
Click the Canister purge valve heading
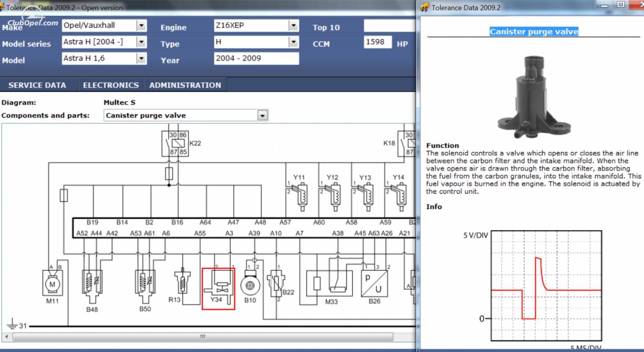[534, 32]
